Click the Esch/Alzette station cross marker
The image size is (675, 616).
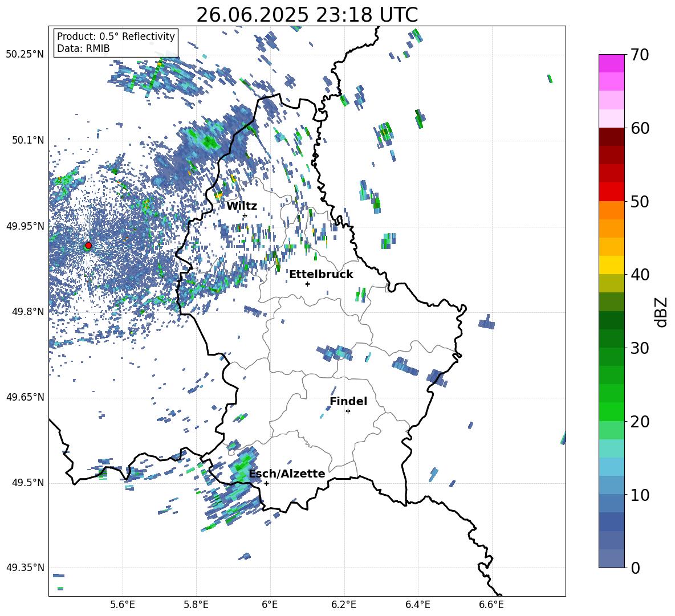coord(266,483)
